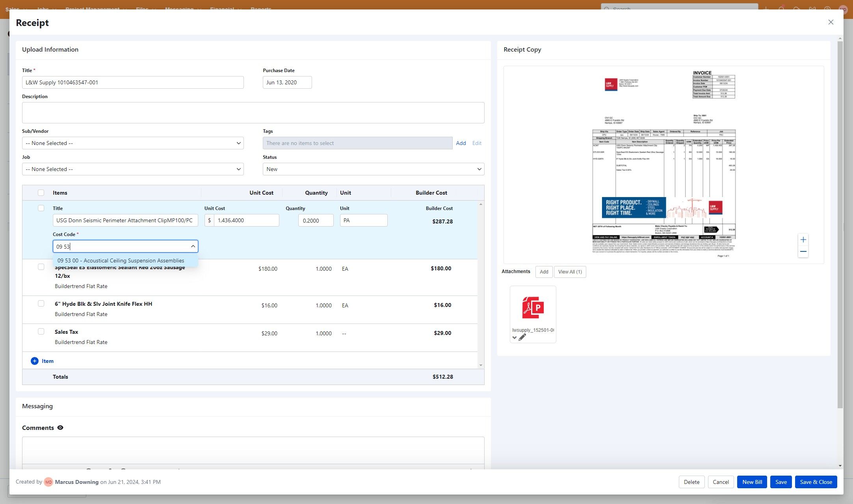
Task: Choose 09 53 00 Acoustical Ceiling Suspension Assemblies
Action: 121,260
